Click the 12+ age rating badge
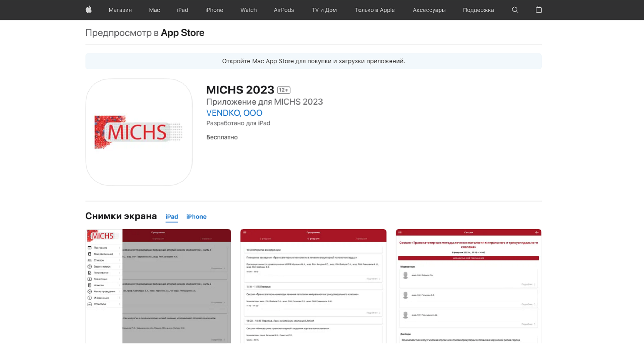Screen dimensions: 644x362 coord(284,90)
